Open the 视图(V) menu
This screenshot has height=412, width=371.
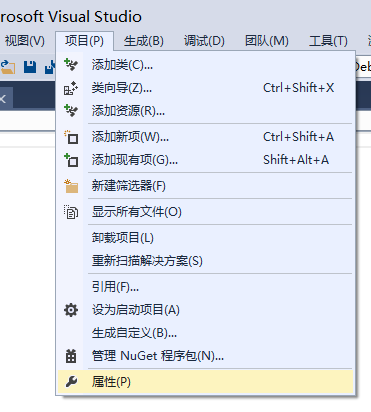[x=25, y=41]
